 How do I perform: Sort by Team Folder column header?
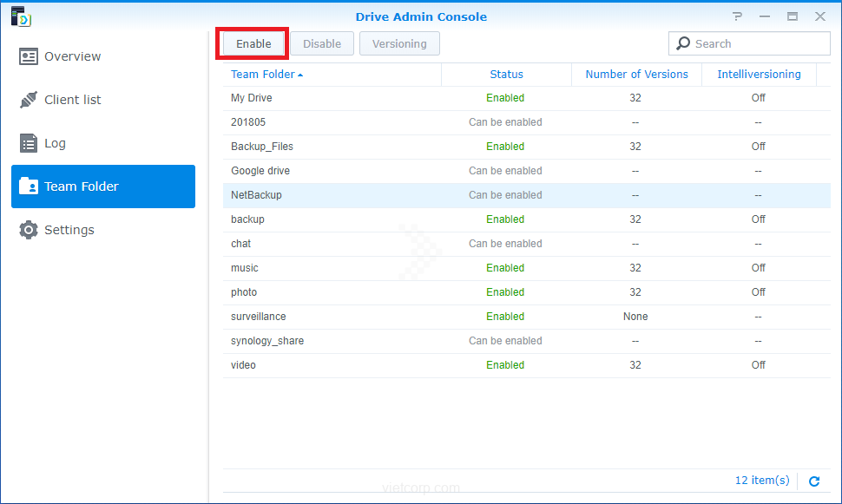pos(262,75)
